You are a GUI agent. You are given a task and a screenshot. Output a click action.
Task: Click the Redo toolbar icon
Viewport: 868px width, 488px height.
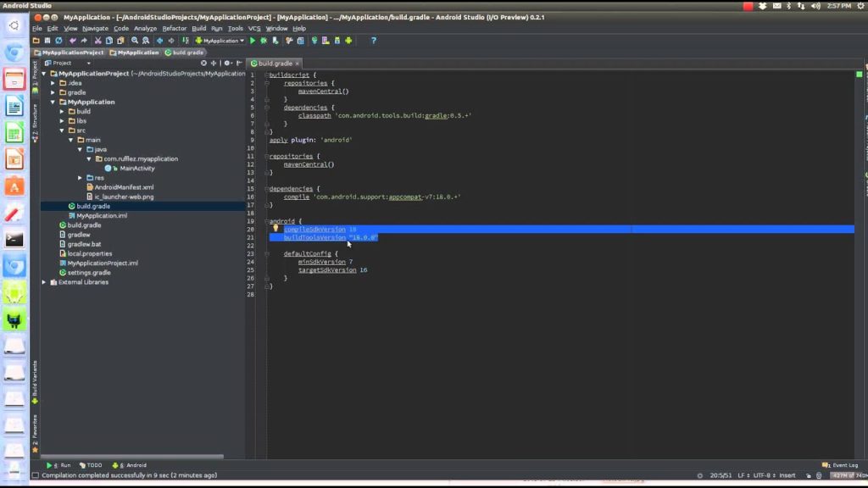click(x=84, y=41)
